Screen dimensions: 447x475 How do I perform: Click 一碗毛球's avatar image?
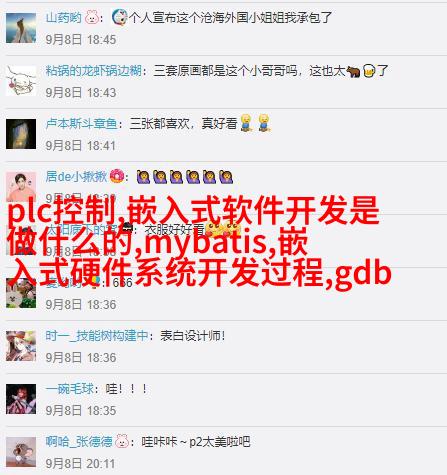[21, 399]
